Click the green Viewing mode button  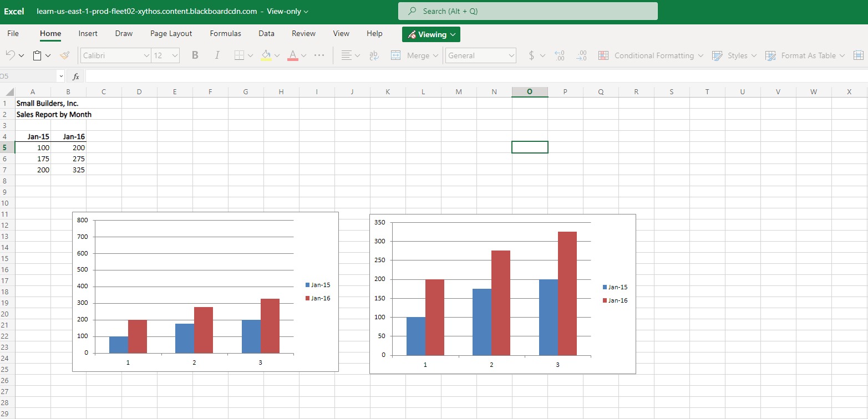coord(432,34)
